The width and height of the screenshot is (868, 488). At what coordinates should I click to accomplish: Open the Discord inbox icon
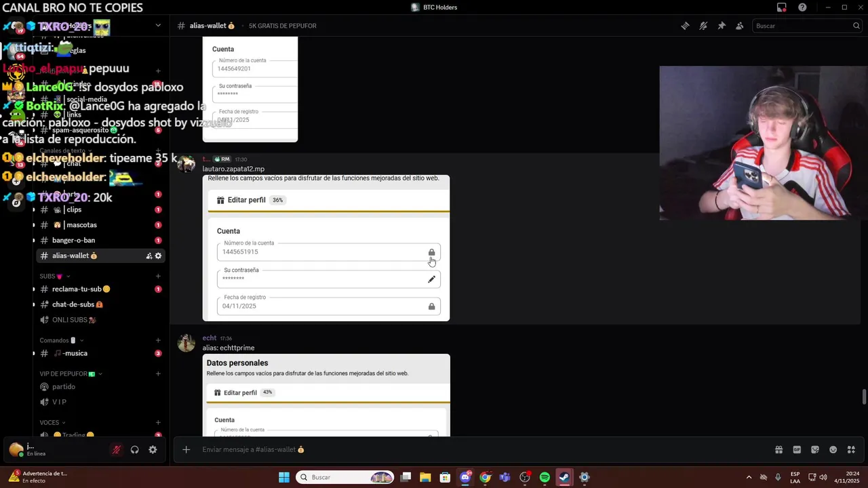(x=782, y=7)
